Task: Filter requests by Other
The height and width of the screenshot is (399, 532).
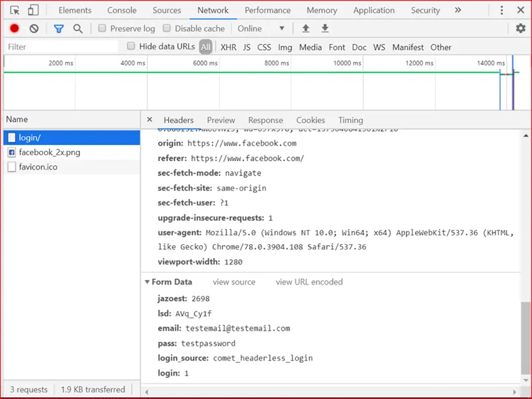Action: coord(441,47)
